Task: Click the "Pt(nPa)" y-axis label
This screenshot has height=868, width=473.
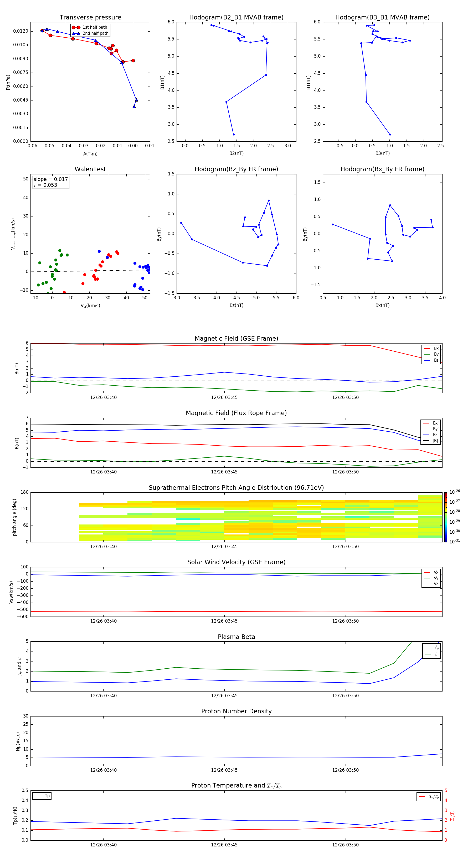Action: (x=8, y=82)
